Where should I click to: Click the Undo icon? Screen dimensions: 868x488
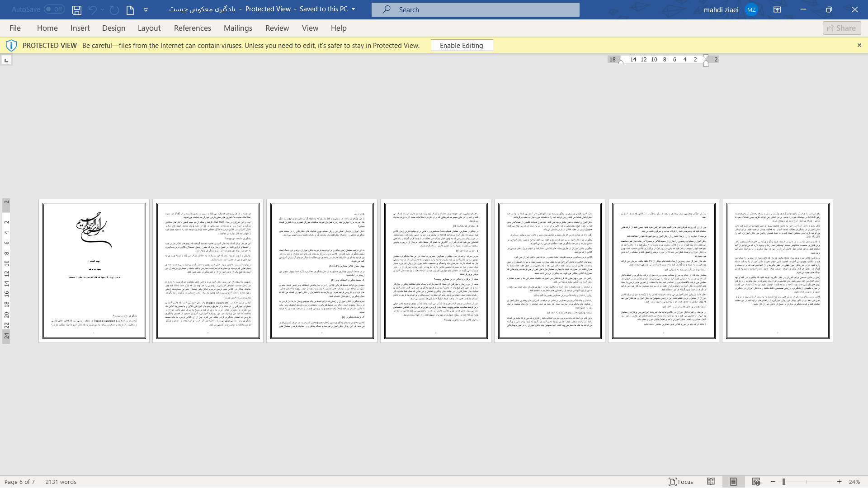coord(91,9)
